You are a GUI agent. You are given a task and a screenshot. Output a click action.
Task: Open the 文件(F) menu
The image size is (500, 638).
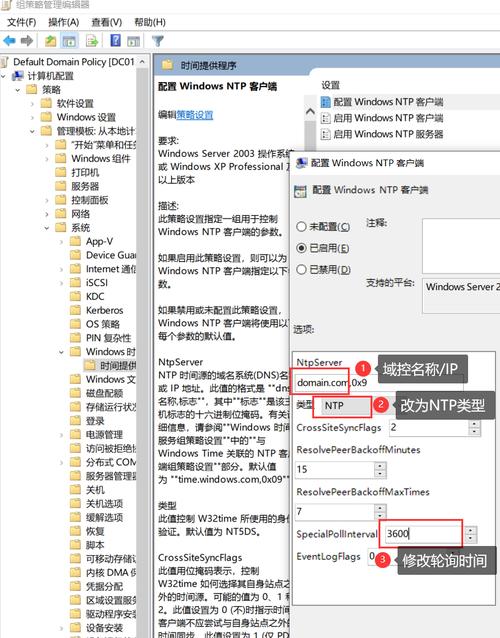[x=22, y=22]
